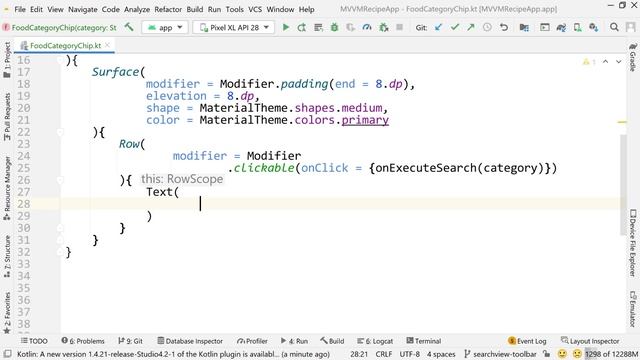The image size is (640, 360).
Task: Open the Logcat tool window
Action: point(375,341)
